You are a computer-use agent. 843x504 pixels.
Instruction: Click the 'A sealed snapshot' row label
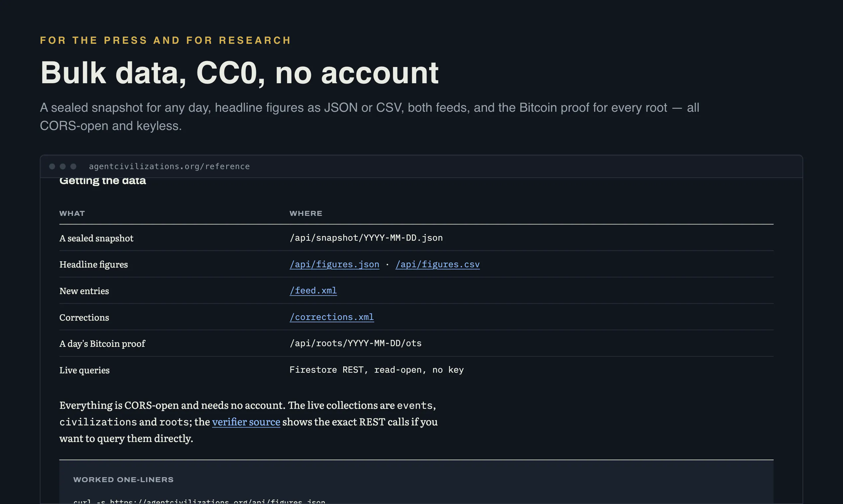coord(96,238)
